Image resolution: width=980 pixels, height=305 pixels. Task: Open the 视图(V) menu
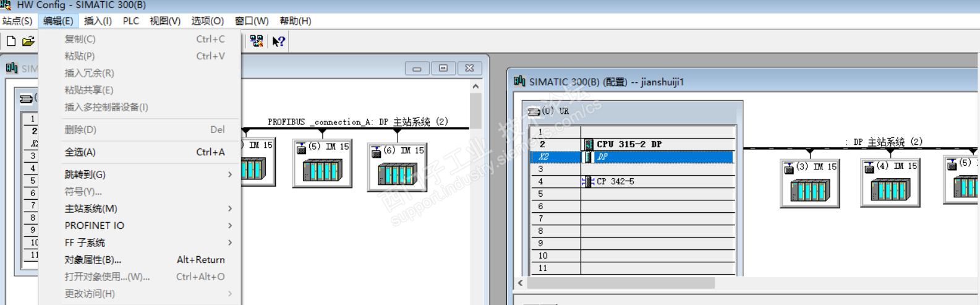(x=165, y=21)
